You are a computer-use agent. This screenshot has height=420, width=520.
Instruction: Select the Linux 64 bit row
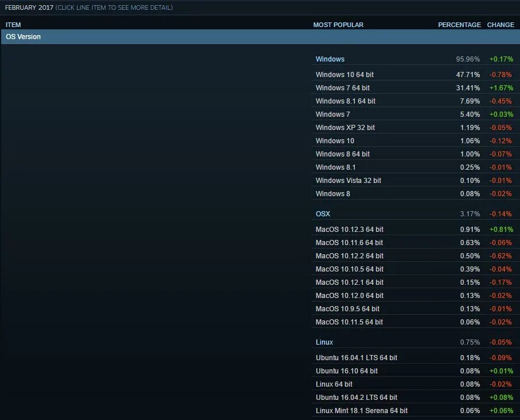[415, 384]
